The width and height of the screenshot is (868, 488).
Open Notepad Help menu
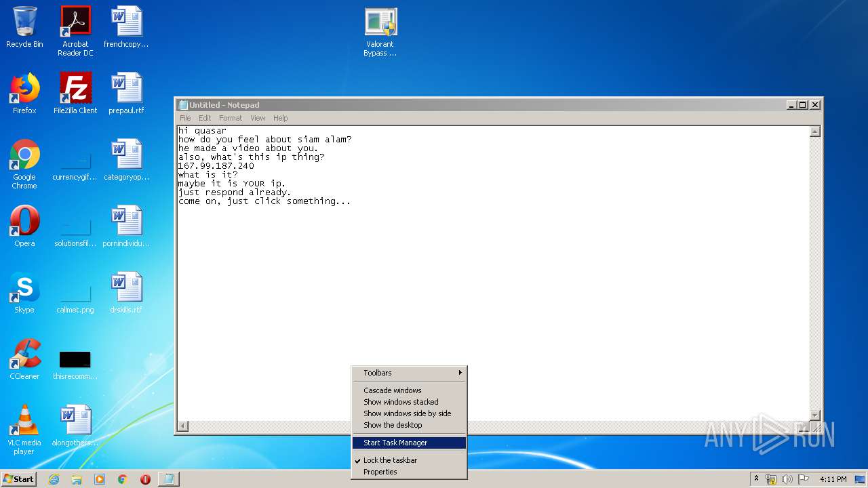point(281,118)
